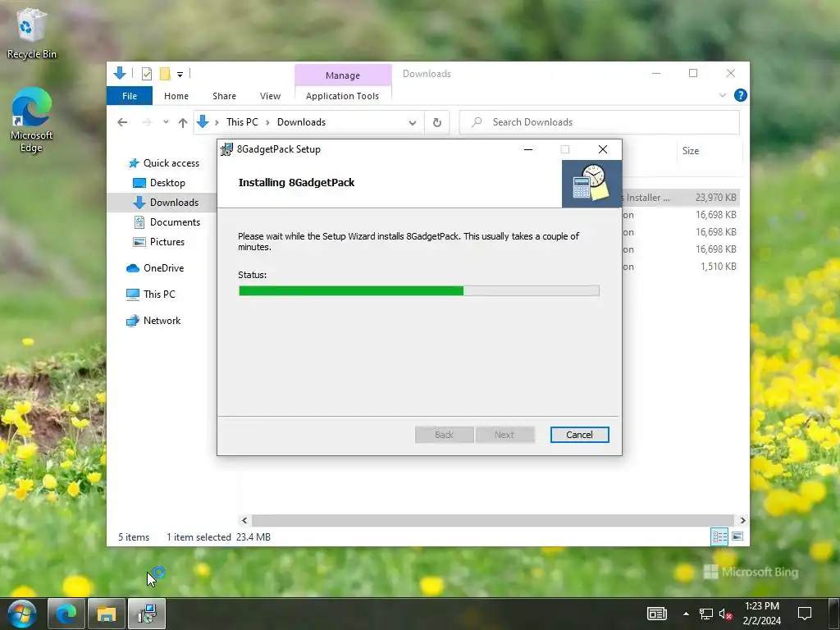Refresh the Downloads folder

coord(437,122)
